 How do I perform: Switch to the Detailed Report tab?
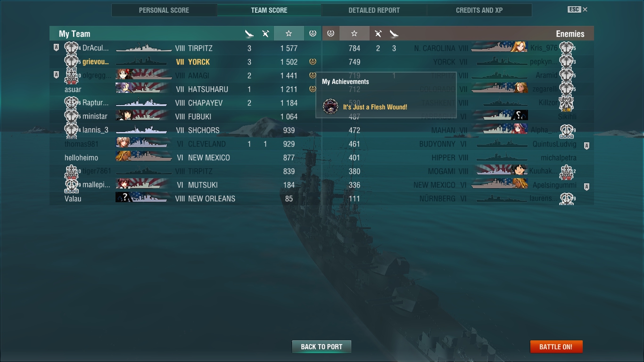pyautogui.click(x=374, y=10)
